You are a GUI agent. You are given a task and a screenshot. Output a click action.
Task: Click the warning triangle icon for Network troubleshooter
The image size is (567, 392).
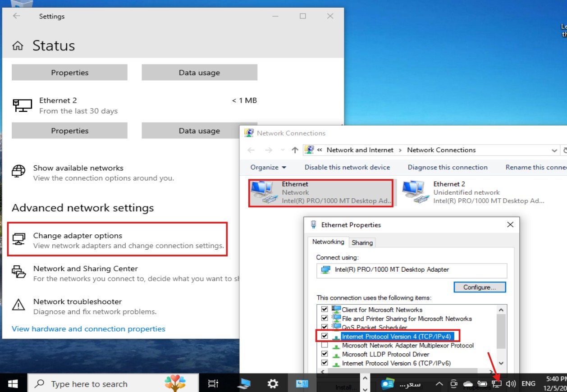[18, 305]
